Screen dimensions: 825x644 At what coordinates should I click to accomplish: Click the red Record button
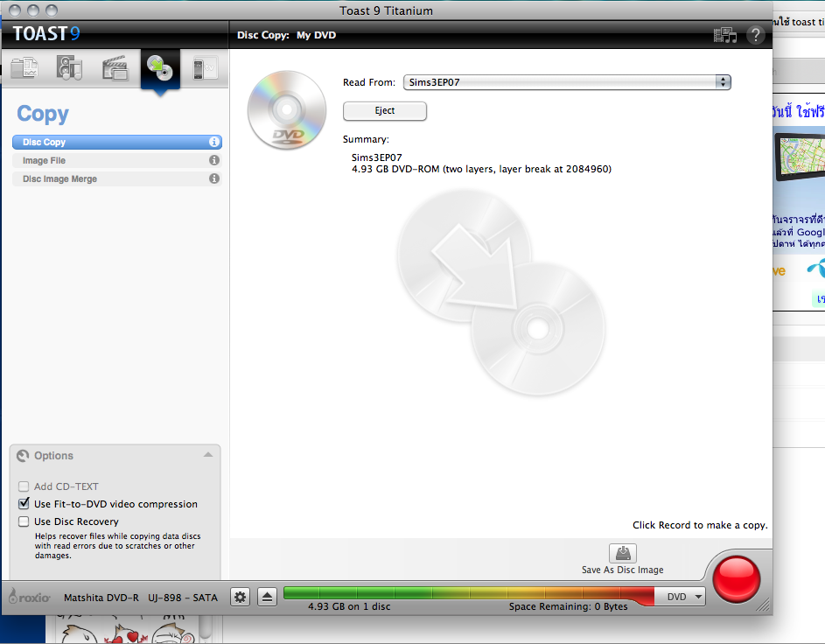tap(736, 579)
